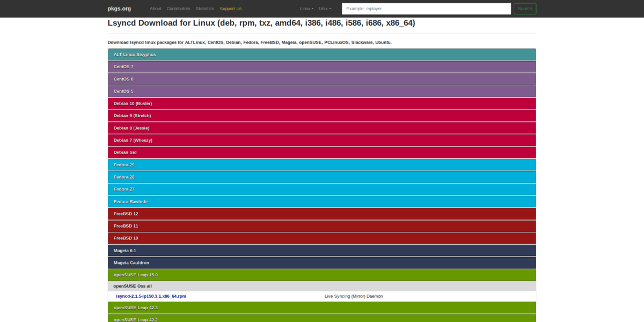Open the lsyncd-2.1.5-lp150.3.1.x86_64.rpm package link
The height and width of the screenshot is (322, 644).
(x=151, y=296)
